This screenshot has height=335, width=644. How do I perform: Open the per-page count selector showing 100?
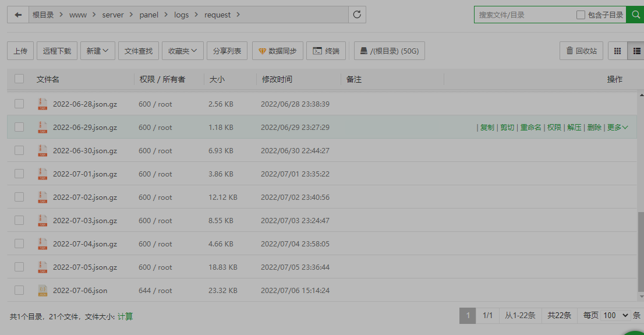pyautogui.click(x=615, y=315)
